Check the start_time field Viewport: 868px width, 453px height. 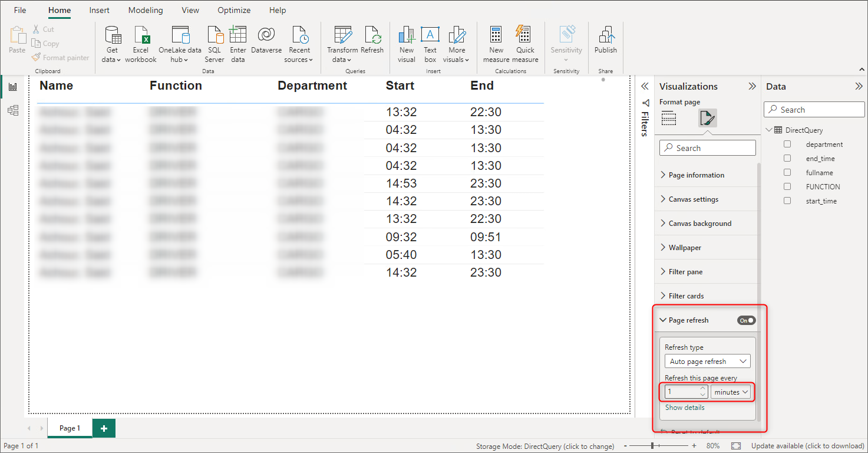tap(787, 201)
